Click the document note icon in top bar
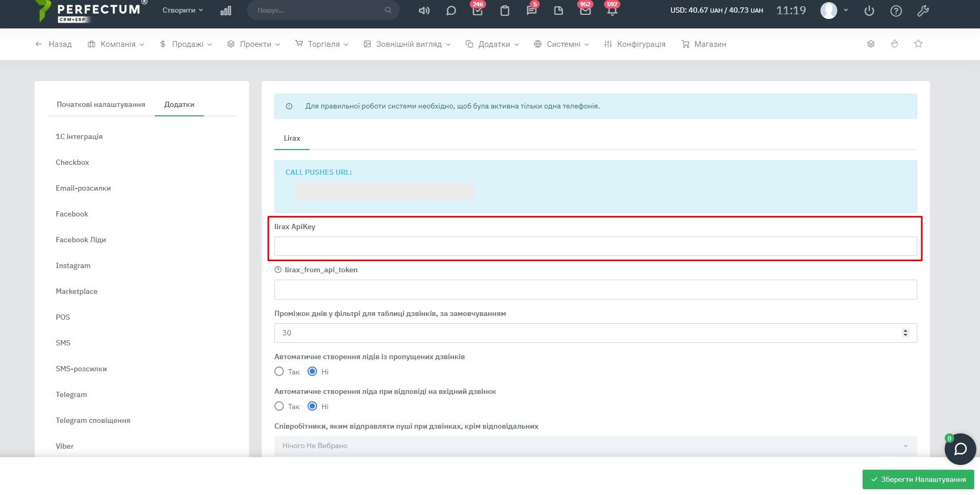 coord(559,11)
